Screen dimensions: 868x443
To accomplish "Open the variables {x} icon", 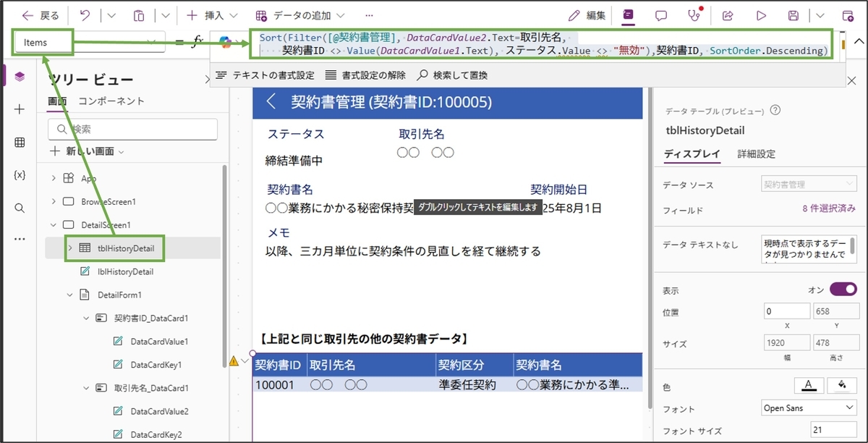I will click(20, 175).
